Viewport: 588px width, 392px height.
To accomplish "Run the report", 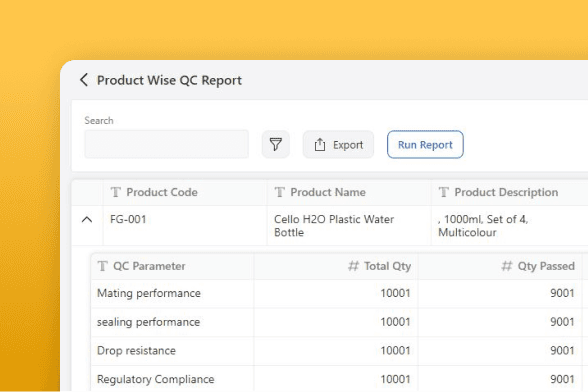I will pos(425,144).
